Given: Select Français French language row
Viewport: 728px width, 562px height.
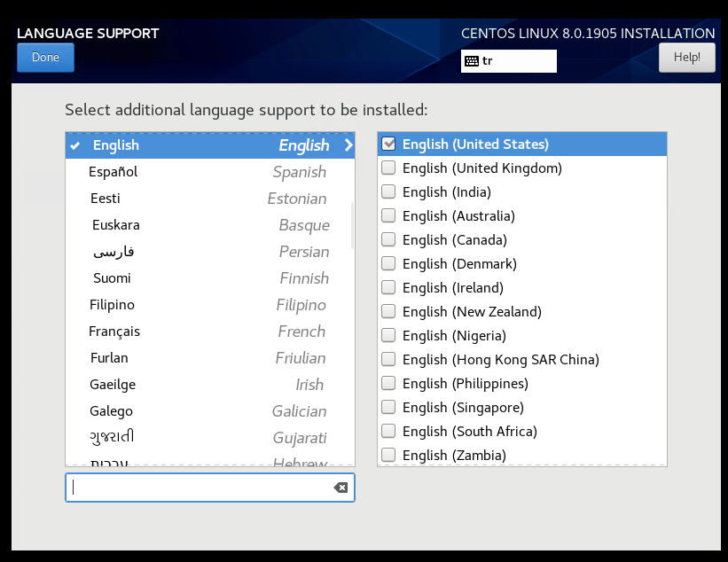Looking at the screenshot, I should (210, 332).
